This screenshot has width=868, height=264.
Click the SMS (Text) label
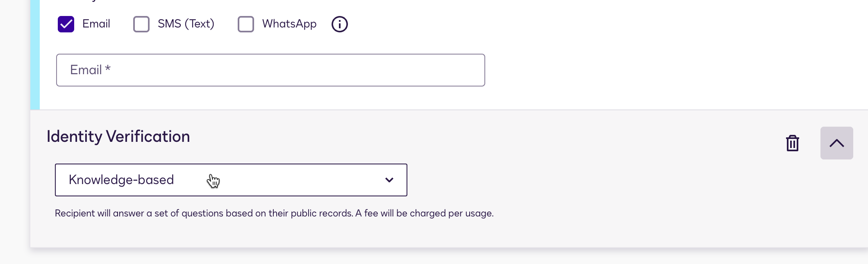(x=186, y=24)
